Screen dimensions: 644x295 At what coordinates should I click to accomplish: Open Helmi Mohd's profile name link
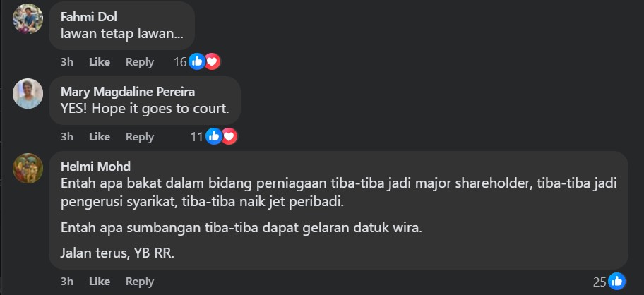[96, 166]
